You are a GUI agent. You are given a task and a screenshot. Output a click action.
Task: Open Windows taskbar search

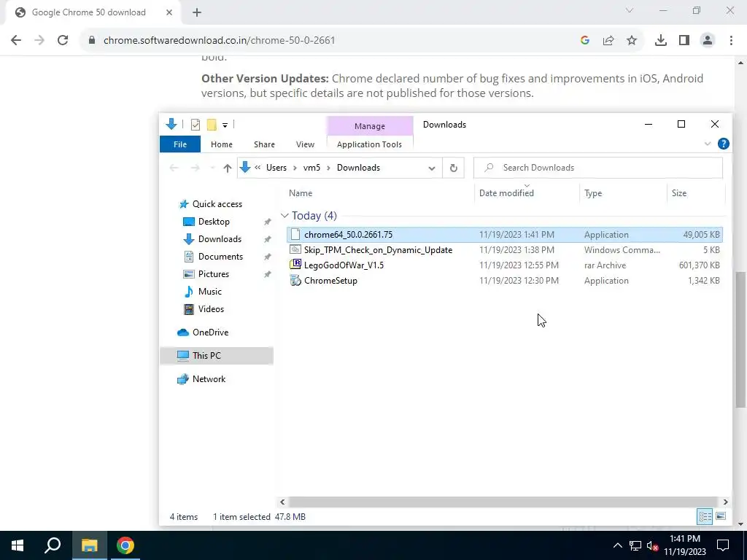53,545
